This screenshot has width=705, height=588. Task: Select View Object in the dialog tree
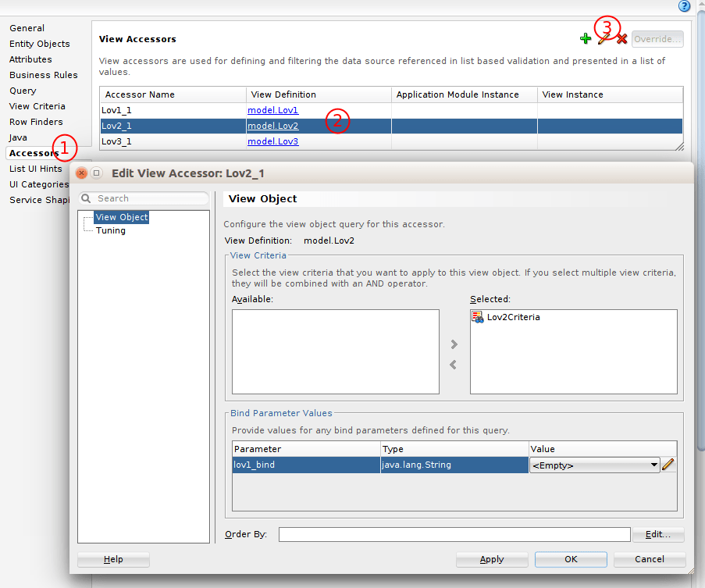(121, 216)
